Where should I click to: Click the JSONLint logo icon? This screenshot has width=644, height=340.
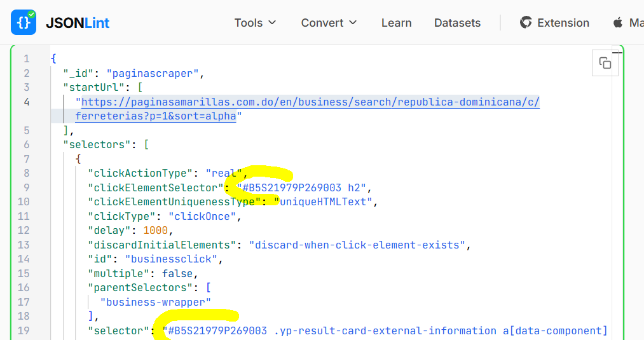pos(24,22)
